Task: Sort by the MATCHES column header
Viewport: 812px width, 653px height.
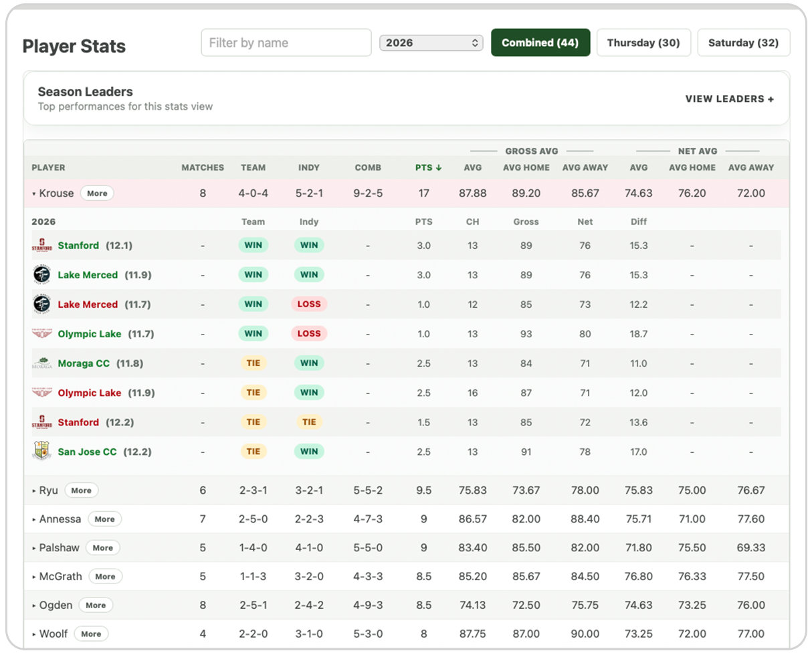Action: point(203,168)
